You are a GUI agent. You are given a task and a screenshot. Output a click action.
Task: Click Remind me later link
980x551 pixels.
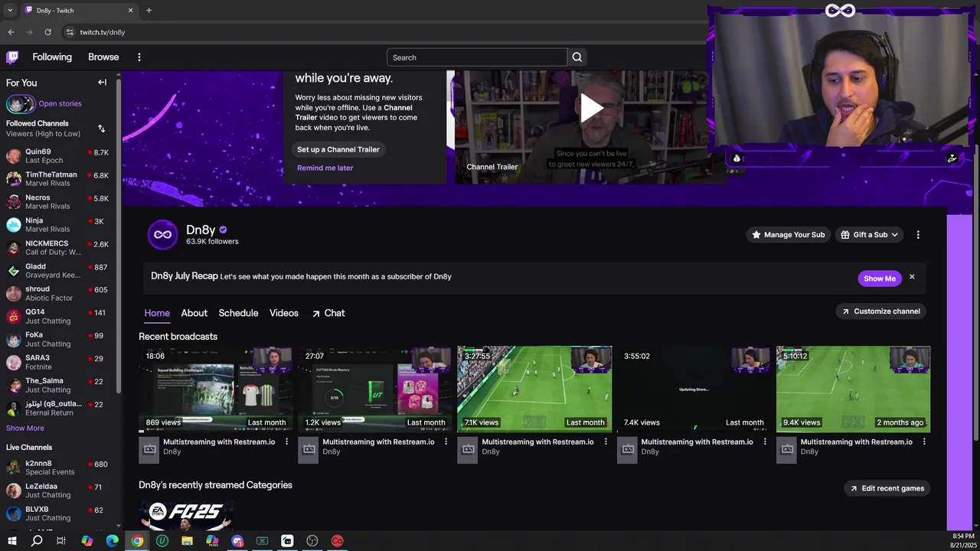[x=325, y=168]
